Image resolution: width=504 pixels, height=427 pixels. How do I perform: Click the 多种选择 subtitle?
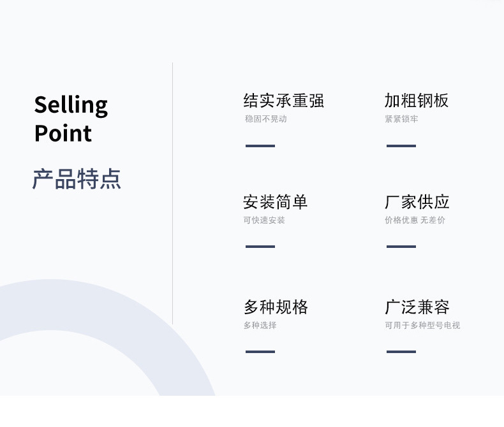260,325
